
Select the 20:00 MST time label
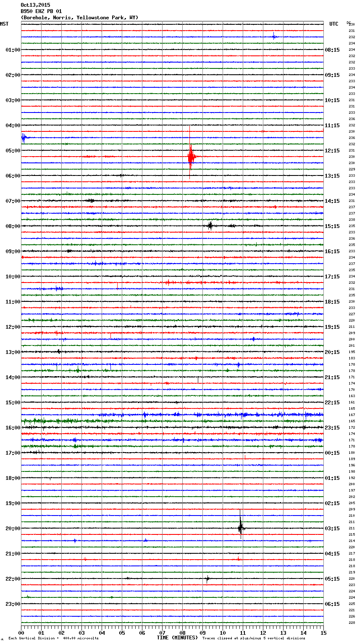tap(13, 529)
